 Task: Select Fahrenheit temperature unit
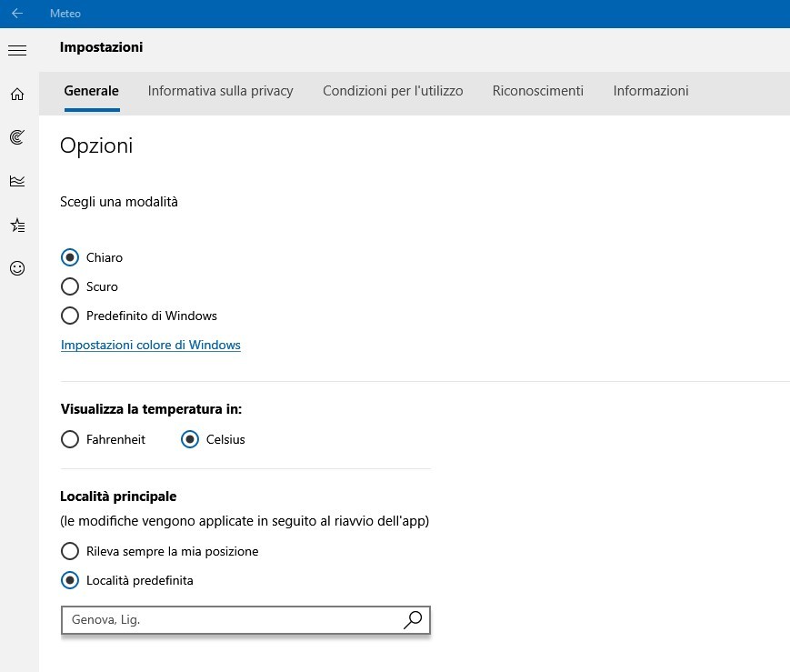coord(70,439)
